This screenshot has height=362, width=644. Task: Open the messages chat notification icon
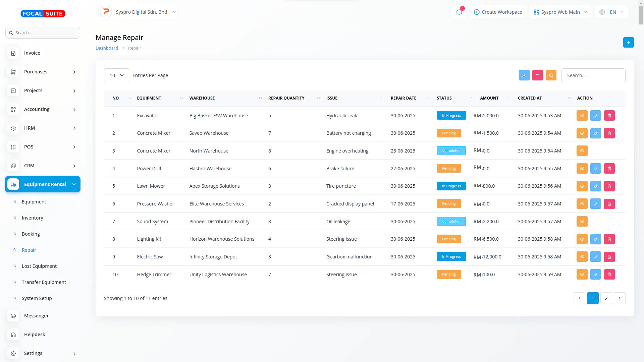tap(459, 12)
